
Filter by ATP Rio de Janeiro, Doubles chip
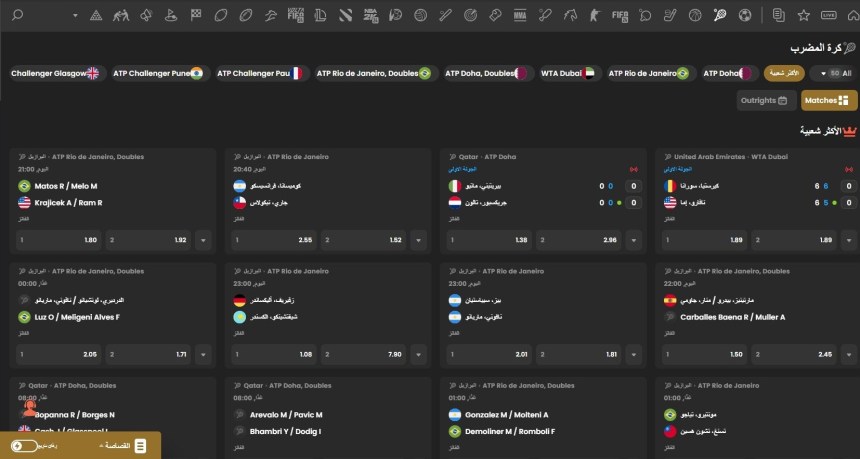(376, 73)
